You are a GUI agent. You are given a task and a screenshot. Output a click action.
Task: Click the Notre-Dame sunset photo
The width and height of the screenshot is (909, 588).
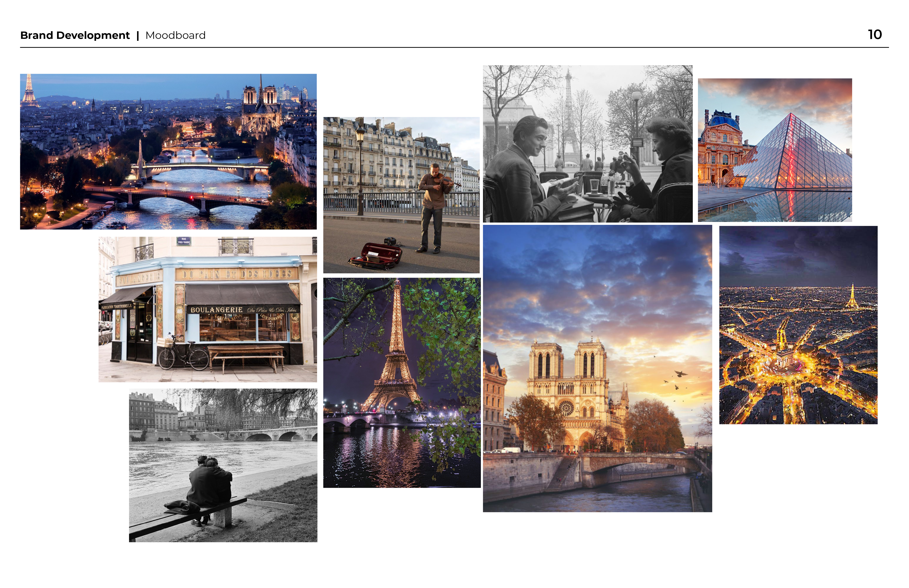597,368
